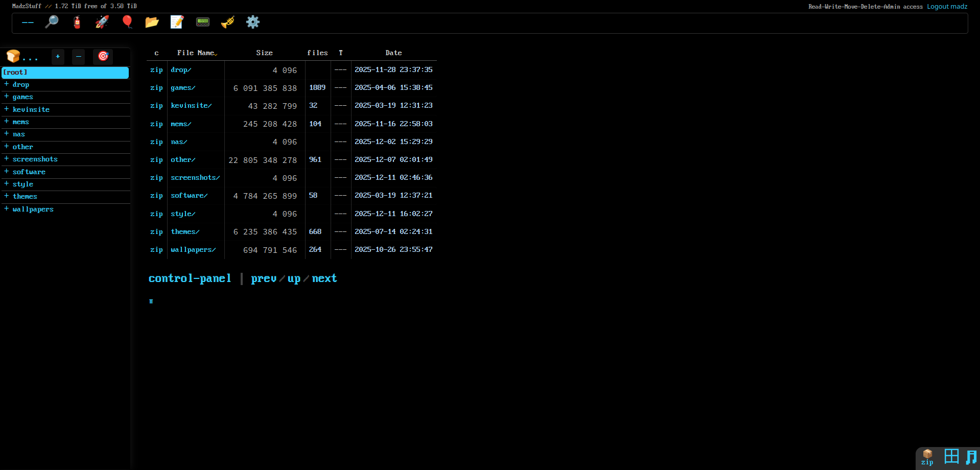
Task: Open the gear settings panel
Action: (x=253, y=22)
